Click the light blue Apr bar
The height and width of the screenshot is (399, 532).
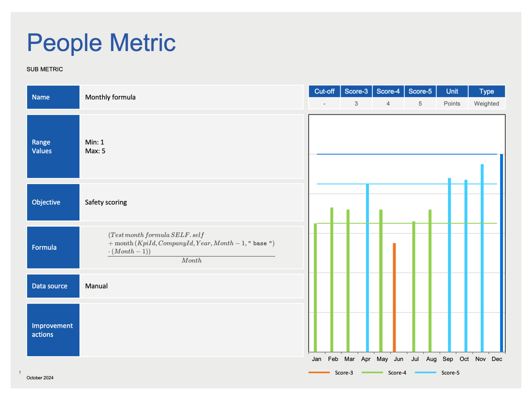[x=367, y=268]
